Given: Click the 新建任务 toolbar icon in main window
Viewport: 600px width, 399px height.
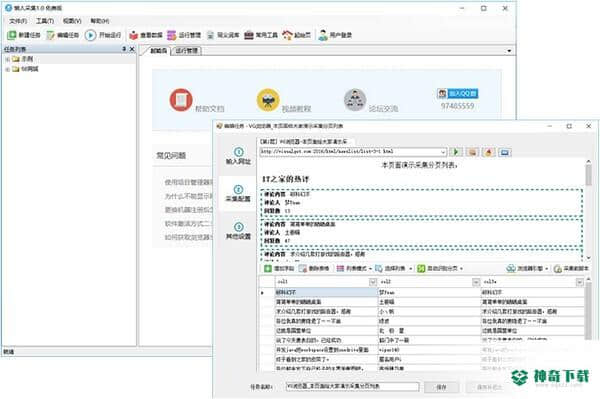Looking at the screenshot, I should (x=12, y=35).
